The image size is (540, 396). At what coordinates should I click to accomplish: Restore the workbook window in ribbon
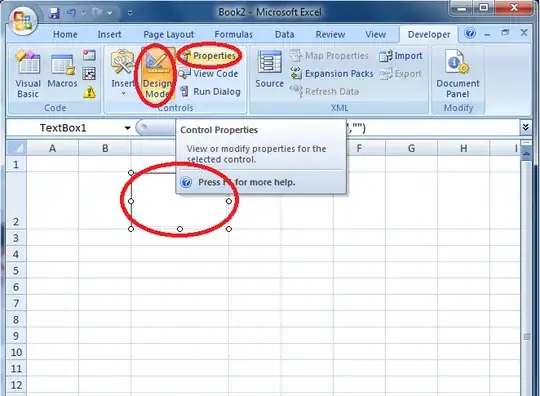[505, 33]
